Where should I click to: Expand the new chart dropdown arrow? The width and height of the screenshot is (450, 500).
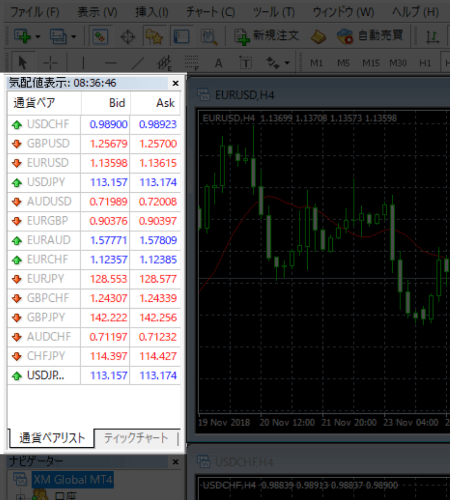(x=38, y=36)
